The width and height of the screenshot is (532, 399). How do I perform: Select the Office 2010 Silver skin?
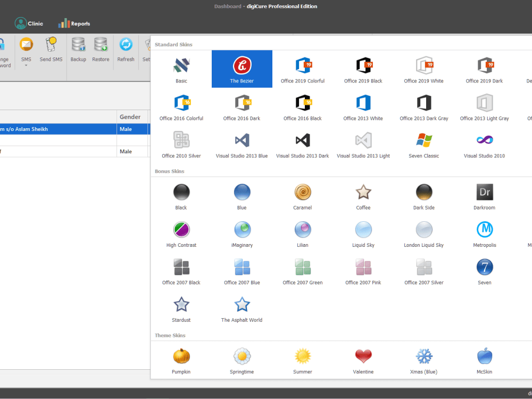tap(181, 144)
